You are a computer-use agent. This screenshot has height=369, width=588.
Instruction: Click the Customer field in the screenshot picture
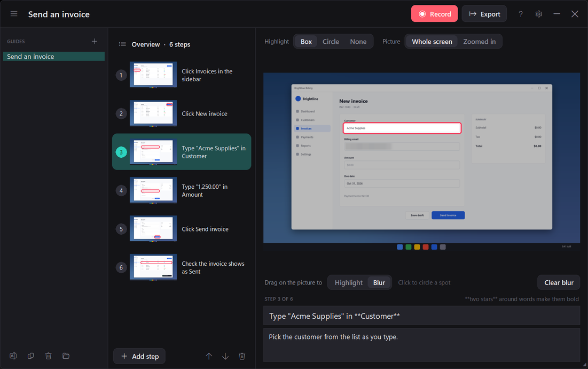(x=402, y=128)
